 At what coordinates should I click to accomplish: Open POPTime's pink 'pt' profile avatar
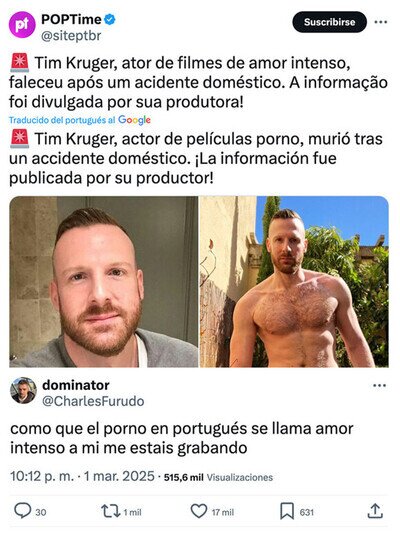point(22,25)
